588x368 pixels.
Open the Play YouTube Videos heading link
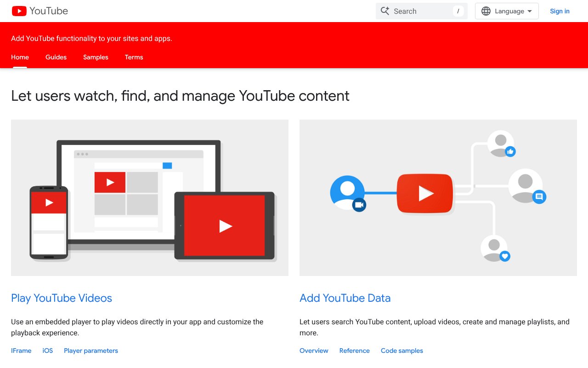click(62, 298)
